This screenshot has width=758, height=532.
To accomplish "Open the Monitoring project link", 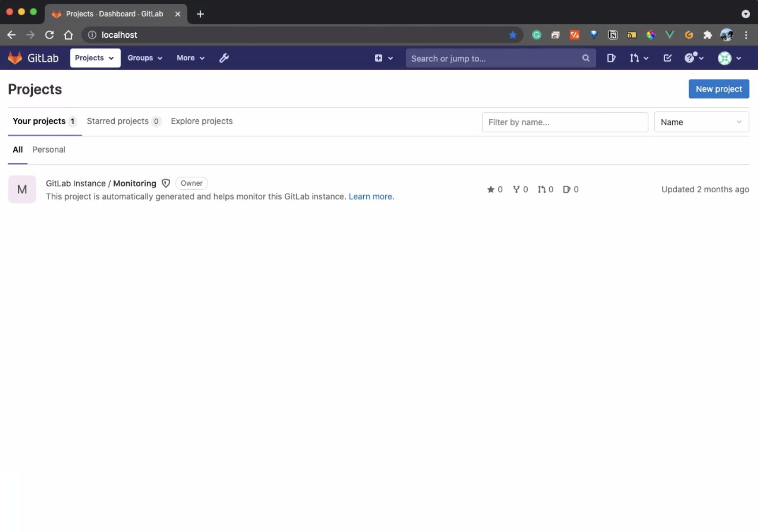I will 101,183.
